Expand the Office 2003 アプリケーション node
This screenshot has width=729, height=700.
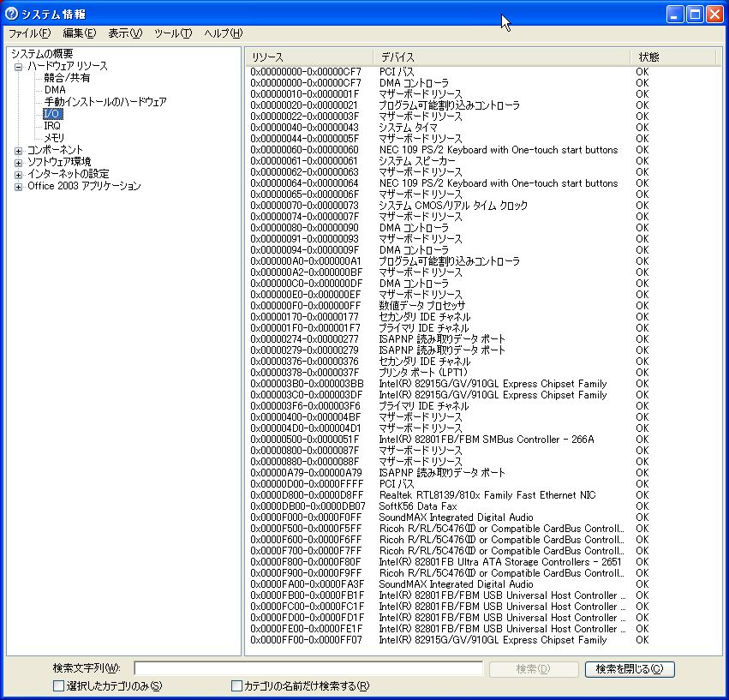coord(19,186)
